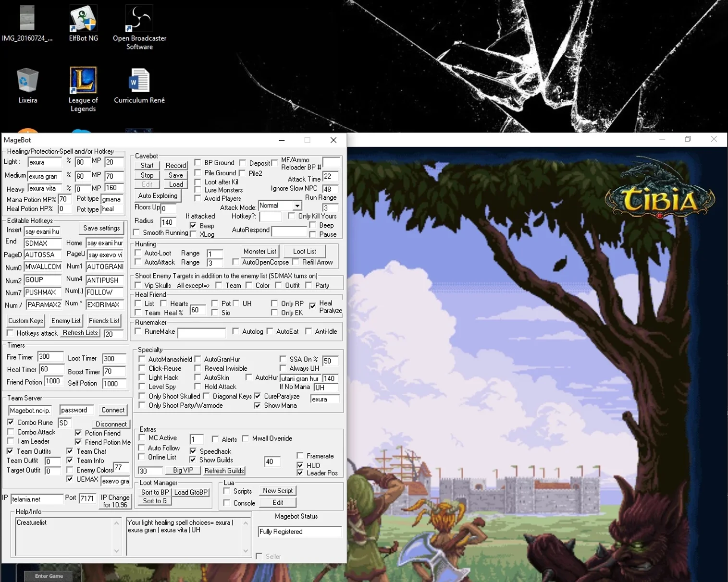Enable the Auto-Loot checkbox
This screenshot has height=582, width=728.
point(138,253)
